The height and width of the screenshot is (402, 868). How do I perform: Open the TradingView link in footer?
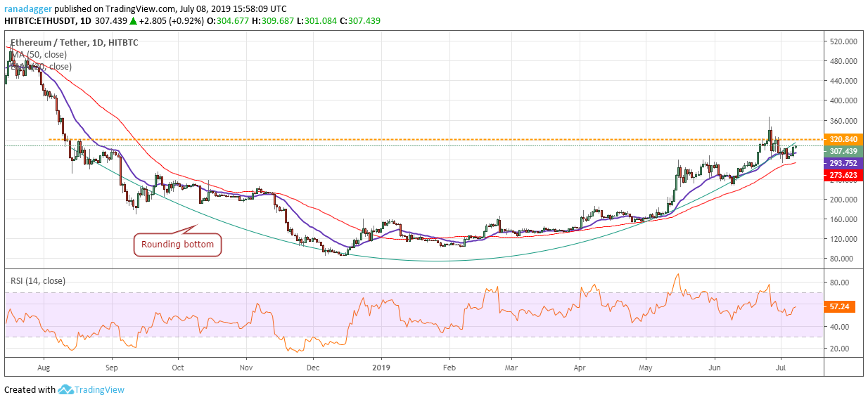(101, 389)
